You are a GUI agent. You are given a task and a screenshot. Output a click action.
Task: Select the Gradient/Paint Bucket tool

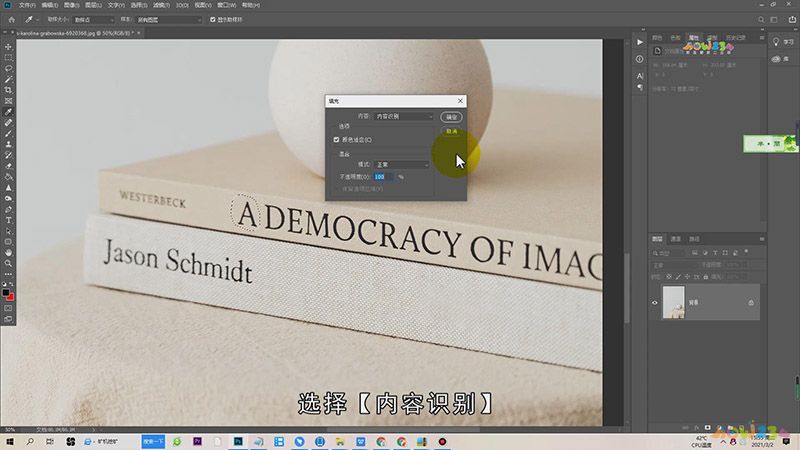[8, 177]
